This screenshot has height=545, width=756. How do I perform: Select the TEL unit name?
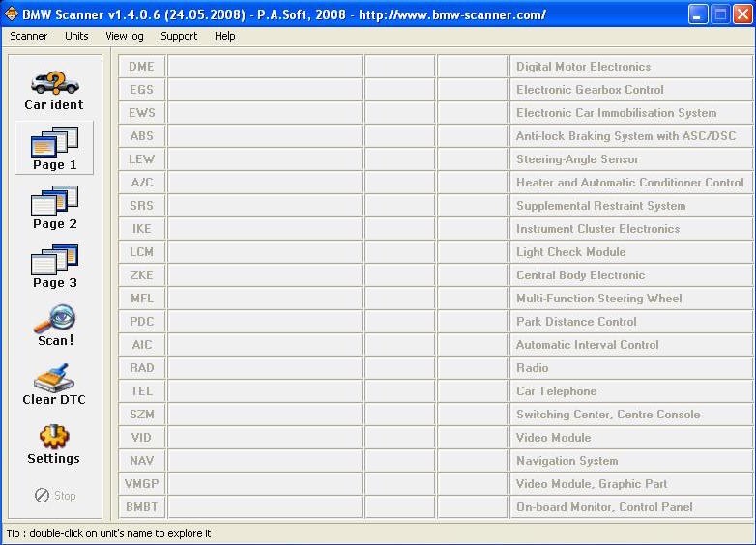[x=142, y=390]
